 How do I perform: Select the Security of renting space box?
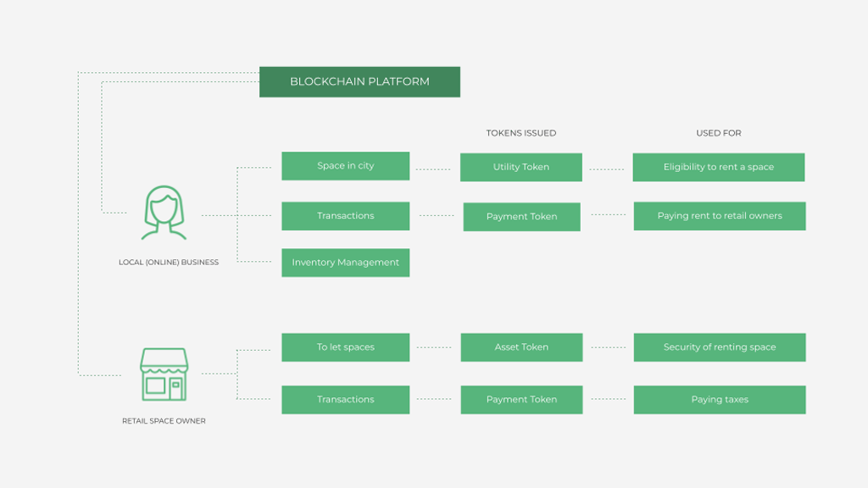[719, 347]
